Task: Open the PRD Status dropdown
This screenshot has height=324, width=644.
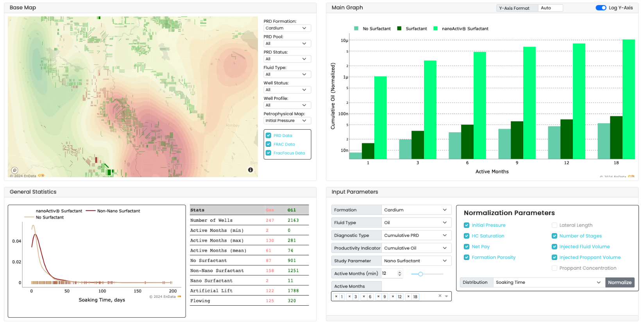Action: click(x=287, y=59)
